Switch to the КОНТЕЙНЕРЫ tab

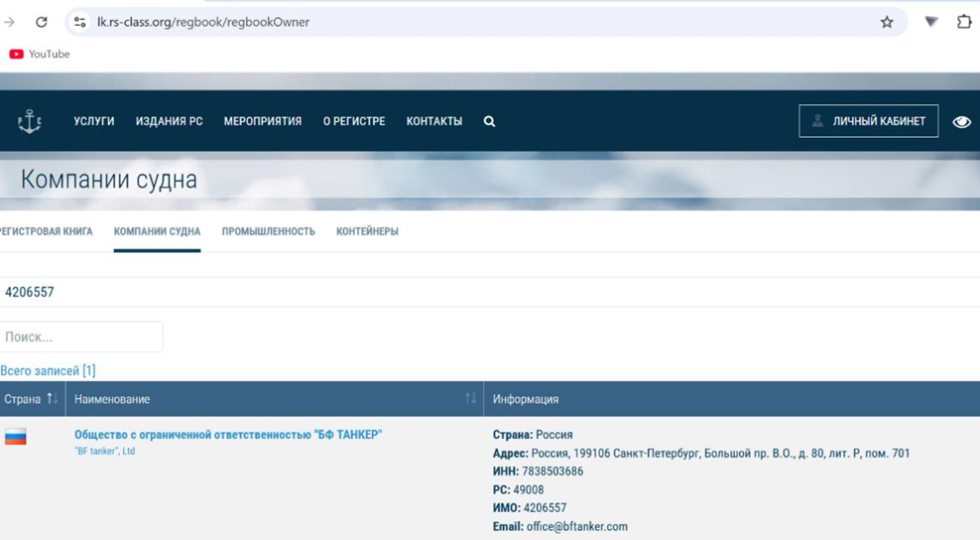(367, 231)
